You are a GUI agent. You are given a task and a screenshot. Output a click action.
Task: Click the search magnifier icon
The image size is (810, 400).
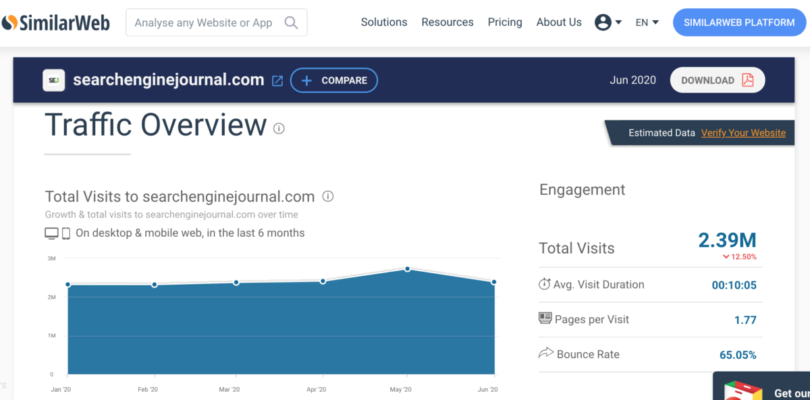click(291, 23)
